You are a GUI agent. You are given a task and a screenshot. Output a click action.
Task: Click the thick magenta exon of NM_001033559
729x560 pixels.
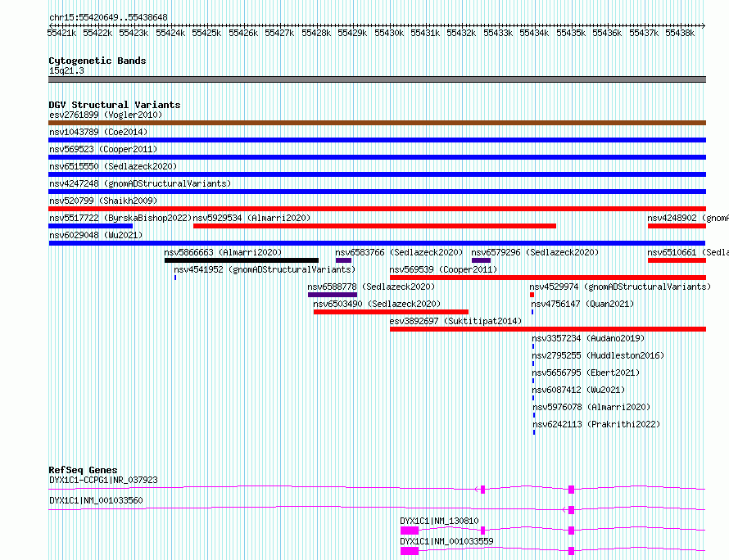[x=410, y=551]
